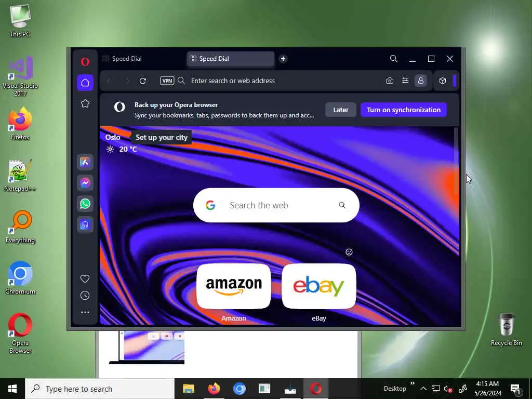Select the second Speed Dial tab
This screenshot has height=399, width=532.
(231, 59)
